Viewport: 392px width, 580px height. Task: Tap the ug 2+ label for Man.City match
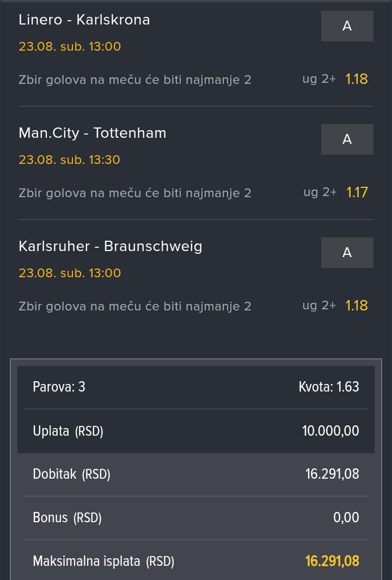[320, 192]
